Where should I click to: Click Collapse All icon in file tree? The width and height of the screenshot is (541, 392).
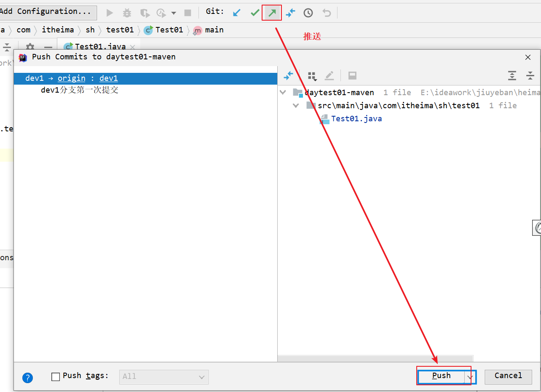[x=530, y=76]
